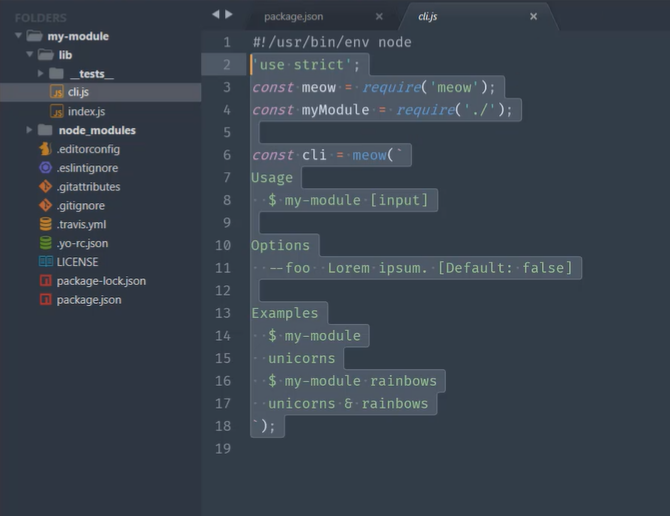Viewport: 670px width, 516px height.
Task: Open .gitignore file
Action: click(81, 205)
